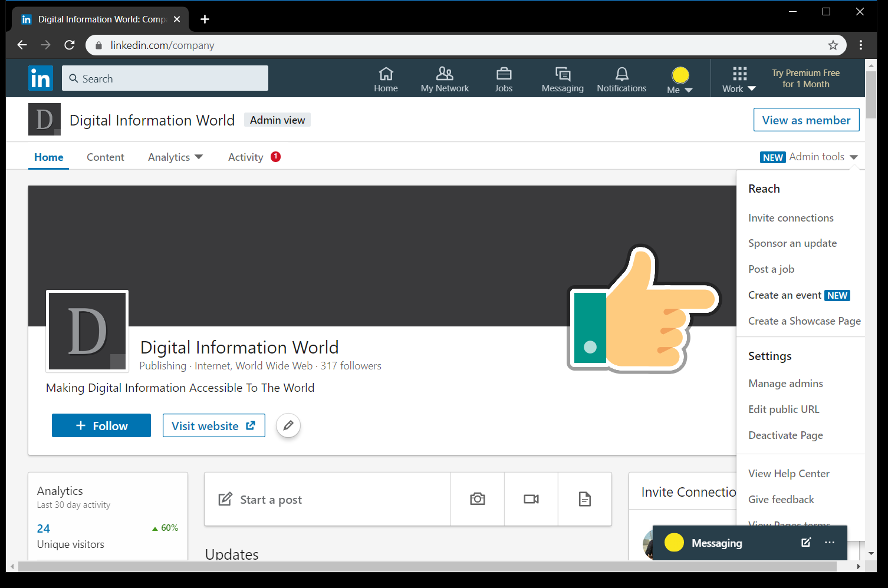
Task: Open Manage admins setting
Action: pos(785,384)
